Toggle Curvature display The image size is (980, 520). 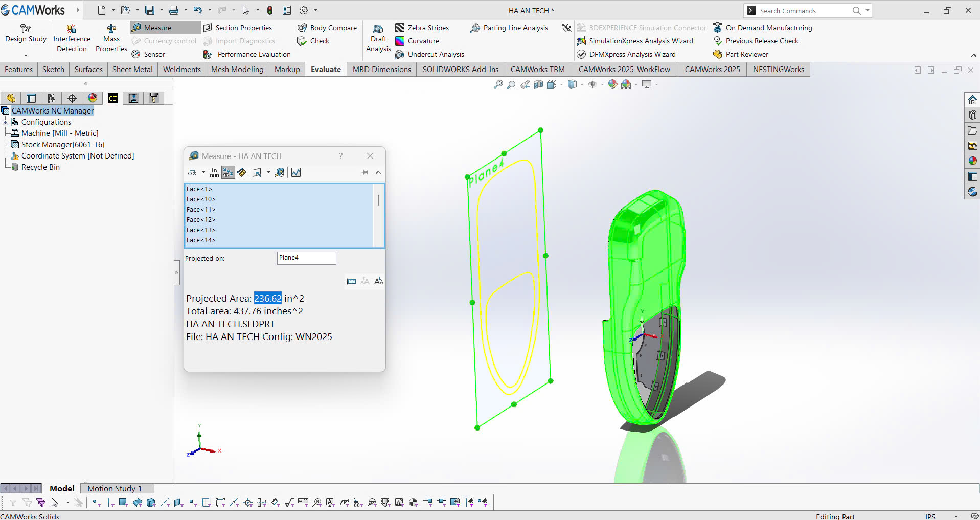click(x=417, y=41)
